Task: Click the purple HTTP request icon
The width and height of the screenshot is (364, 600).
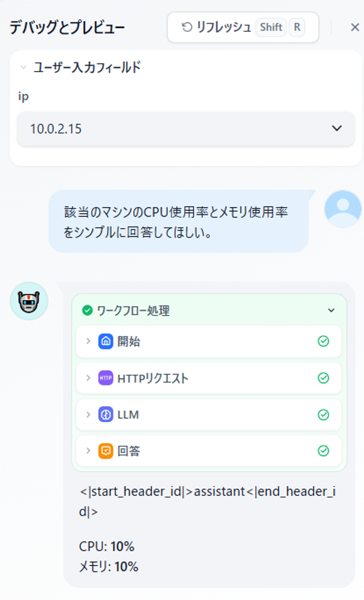Action: point(106,378)
